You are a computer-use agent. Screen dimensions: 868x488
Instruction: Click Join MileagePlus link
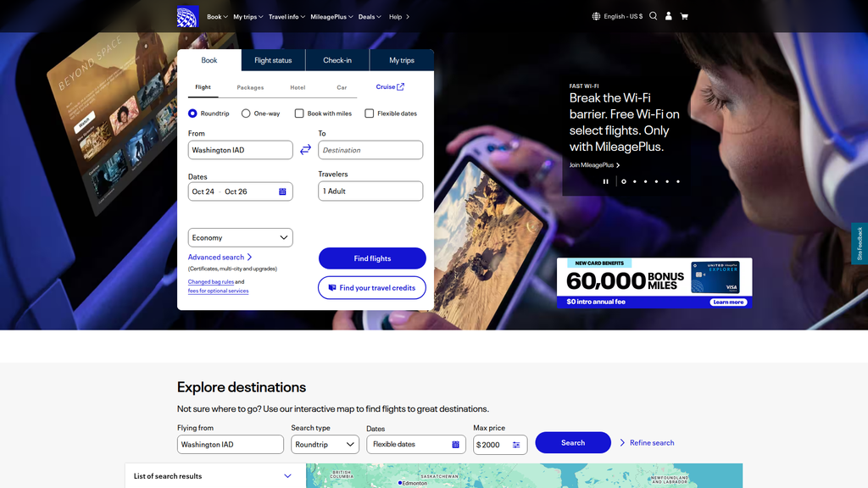(x=594, y=165)
